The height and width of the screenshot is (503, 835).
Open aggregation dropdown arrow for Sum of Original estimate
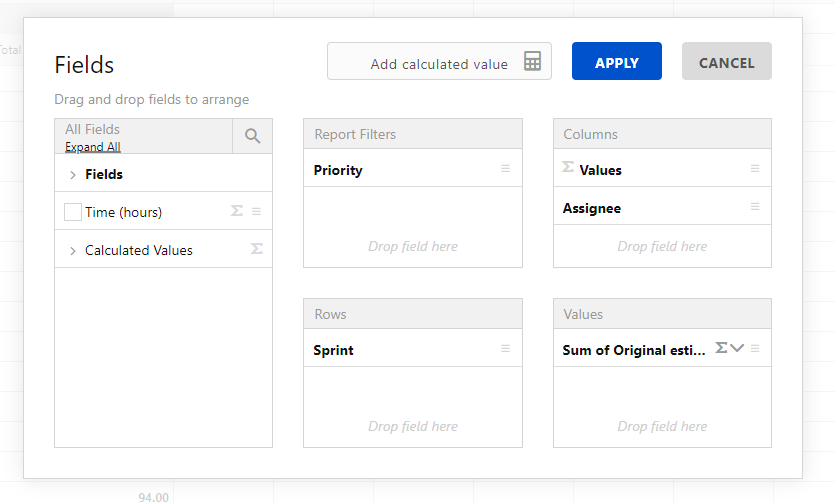pos(738,348)
